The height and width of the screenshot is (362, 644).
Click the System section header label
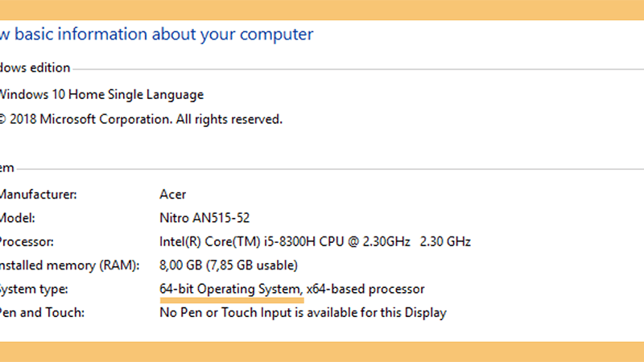point(7,168)
